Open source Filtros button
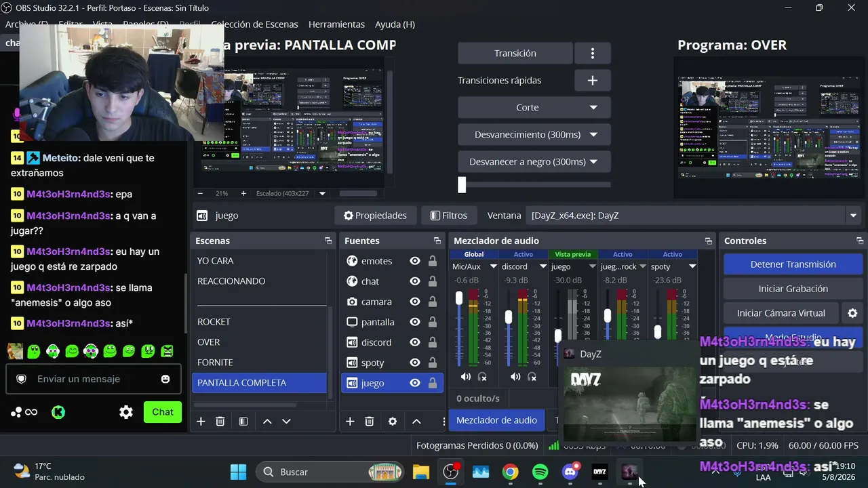This screenshot has height=488, width=868. point(449,216)
